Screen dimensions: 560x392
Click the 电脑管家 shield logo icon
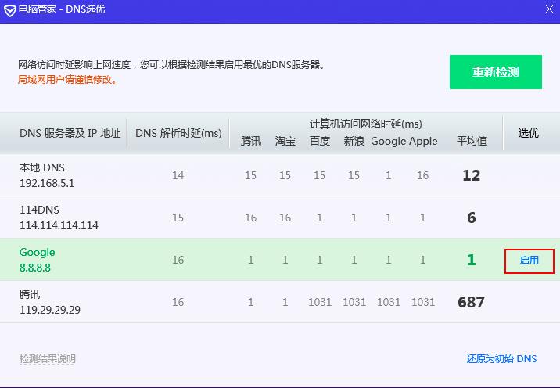pyautogui.click(x=9, y=10)
